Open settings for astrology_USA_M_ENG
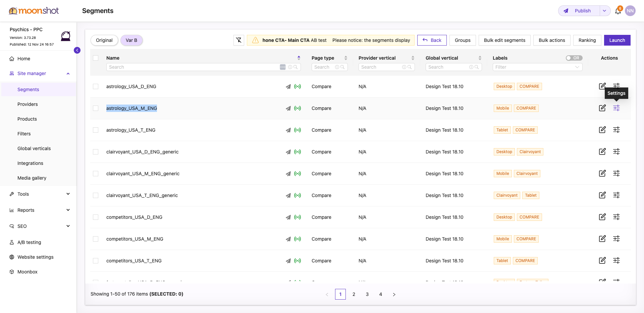Viewport: 644px width, 313px height. 616,108
